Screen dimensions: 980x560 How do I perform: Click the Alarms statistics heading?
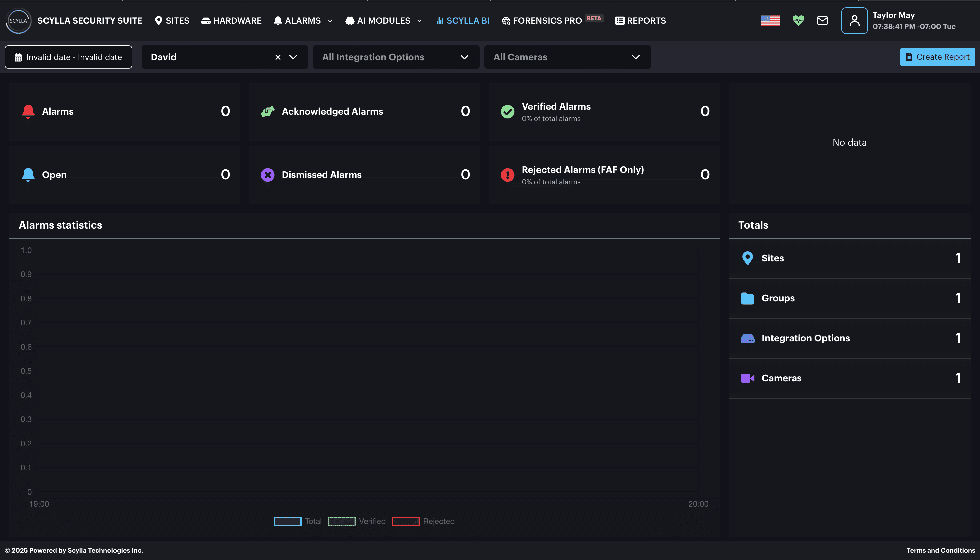coord(60,225)
